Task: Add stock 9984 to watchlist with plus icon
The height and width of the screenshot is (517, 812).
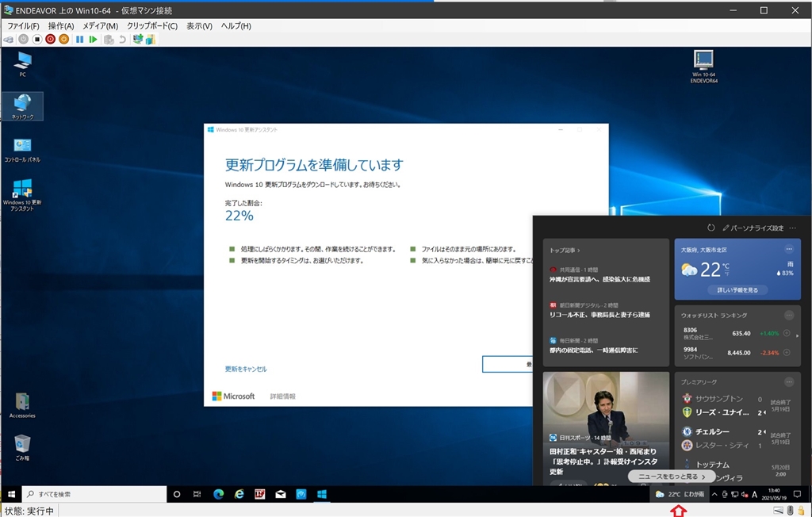Action: pos(787,352)
